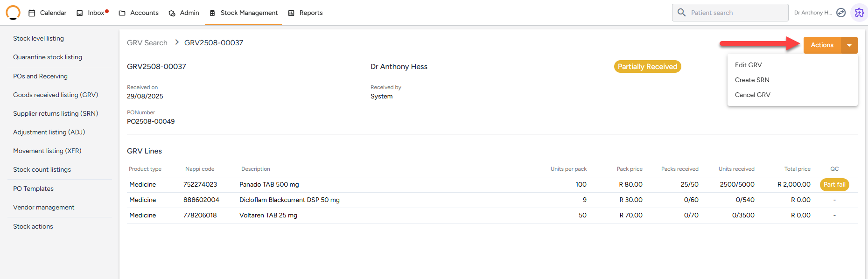Viewport: 868px width, 279px height.
Task: Click the Description column header
Action: (x=256, y=169)
